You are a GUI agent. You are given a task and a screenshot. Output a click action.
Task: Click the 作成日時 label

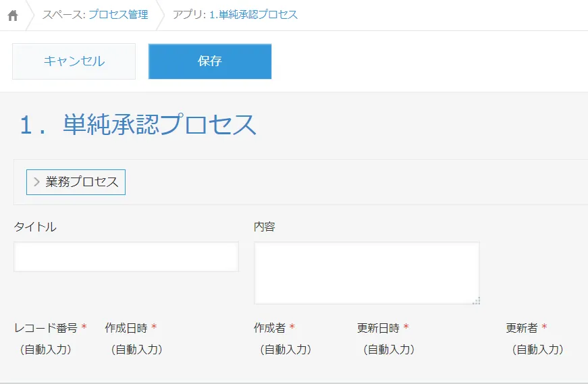pyautogui.click(x=126, y=328)
